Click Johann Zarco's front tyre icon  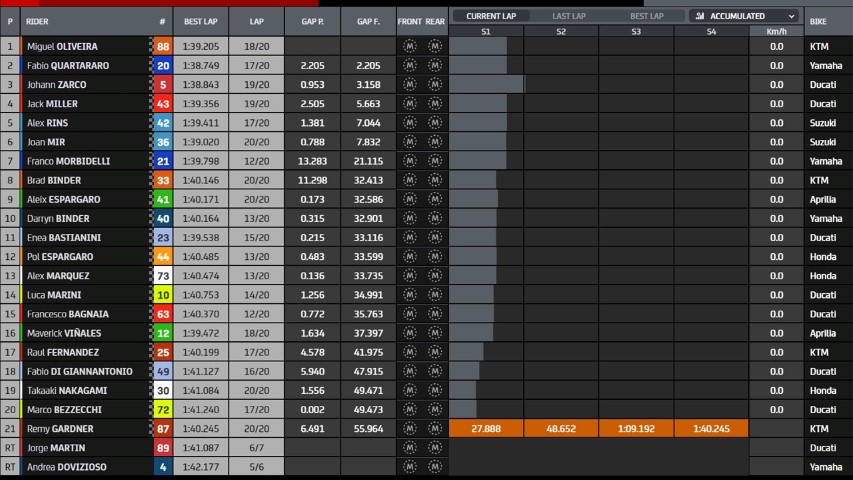[409, 84]
